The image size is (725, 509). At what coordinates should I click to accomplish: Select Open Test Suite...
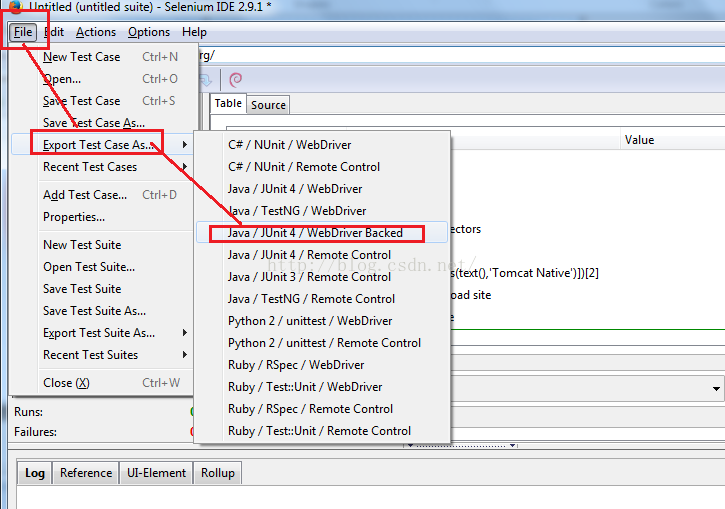point(104,267)
